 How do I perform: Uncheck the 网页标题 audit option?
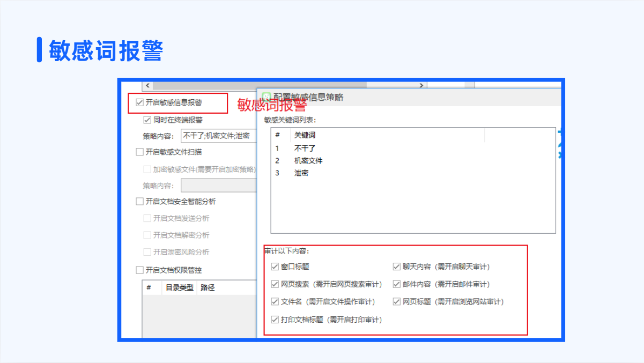397,302
